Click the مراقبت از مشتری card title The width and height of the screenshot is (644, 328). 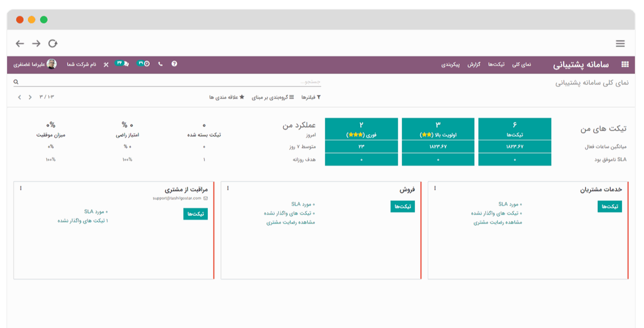click(186, 190)
